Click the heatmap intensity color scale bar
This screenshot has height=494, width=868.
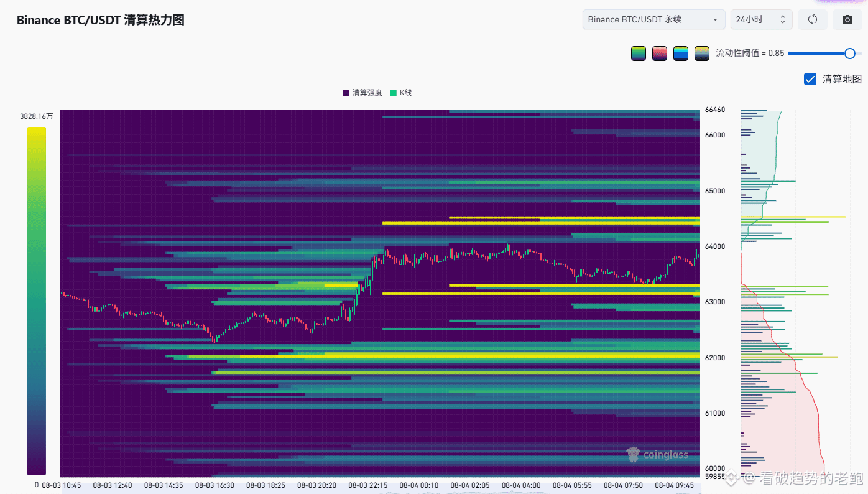point(37,301)
